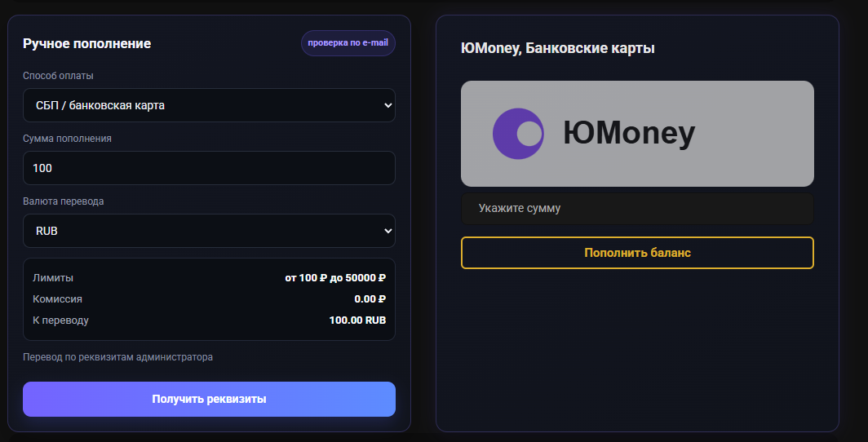Click the Пополнить баланс button

637,253
